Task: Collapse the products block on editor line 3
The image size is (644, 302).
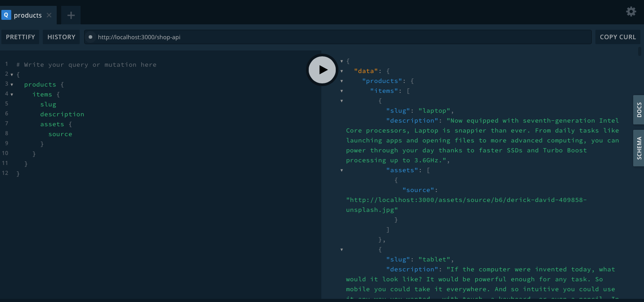Action: click(12, 85)
